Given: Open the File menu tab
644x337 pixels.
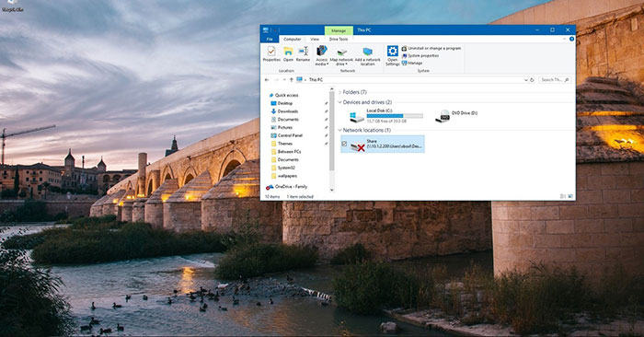Looking at the screenshot, I should (270, 39).
